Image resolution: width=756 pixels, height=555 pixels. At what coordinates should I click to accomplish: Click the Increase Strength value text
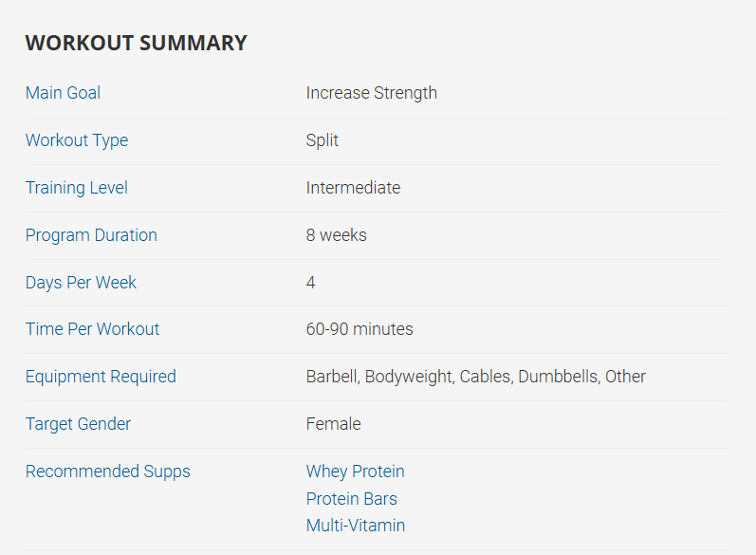tap(371, 93)
